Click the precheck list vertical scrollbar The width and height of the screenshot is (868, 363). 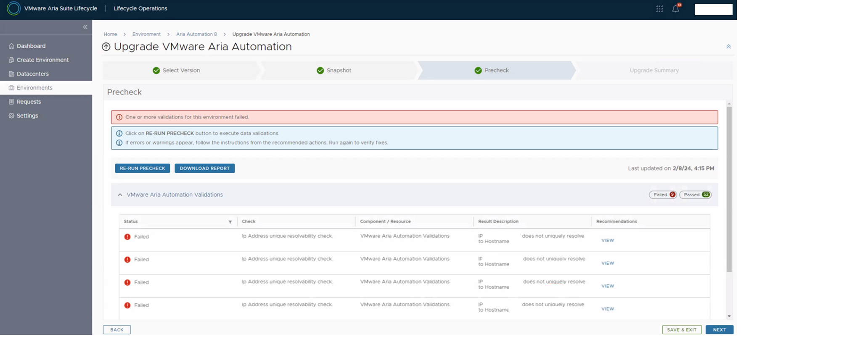(x=729, y=189)
